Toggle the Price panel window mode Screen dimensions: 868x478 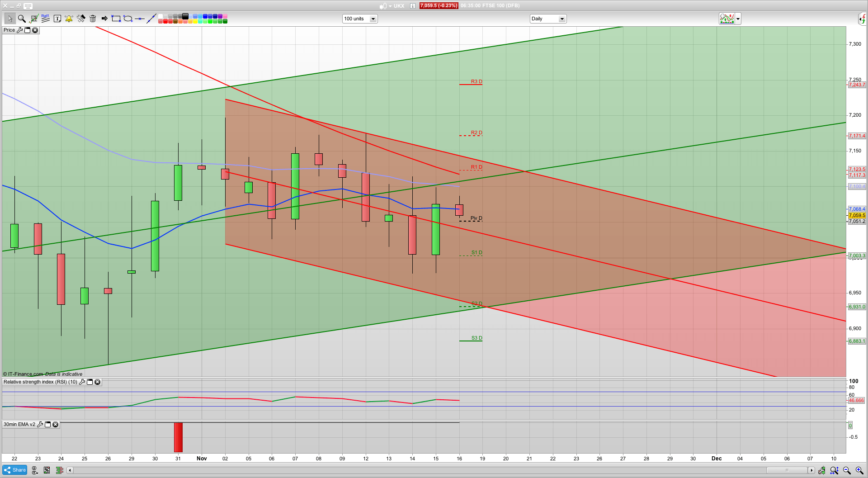pyautogui.click(x=28, y=30)
